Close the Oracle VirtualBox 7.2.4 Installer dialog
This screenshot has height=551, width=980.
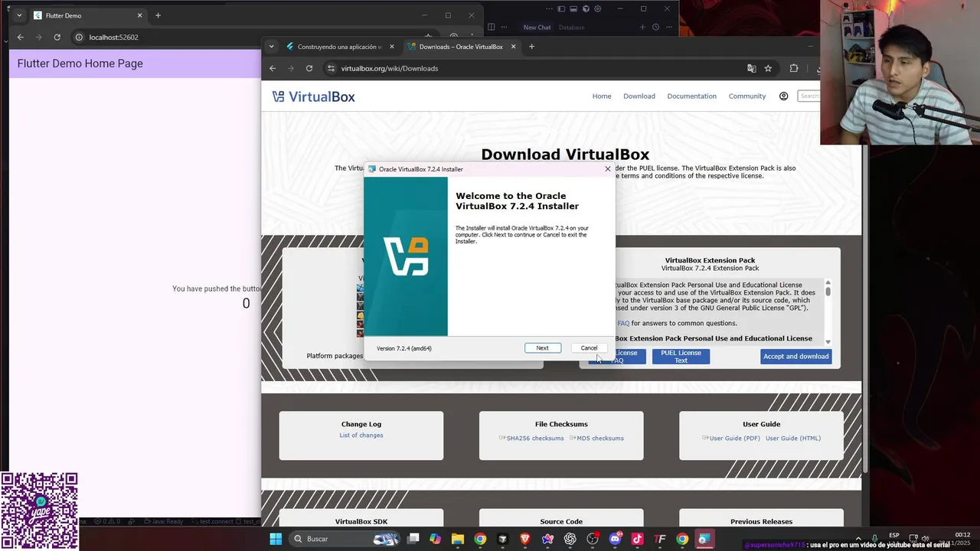coord(608,169)
